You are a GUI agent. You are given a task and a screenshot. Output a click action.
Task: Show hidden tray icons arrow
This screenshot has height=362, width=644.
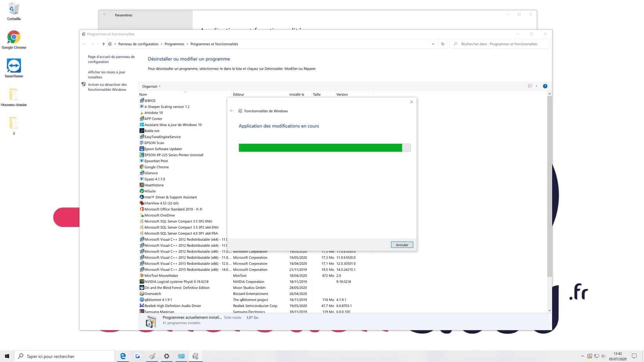click(582, 356)
